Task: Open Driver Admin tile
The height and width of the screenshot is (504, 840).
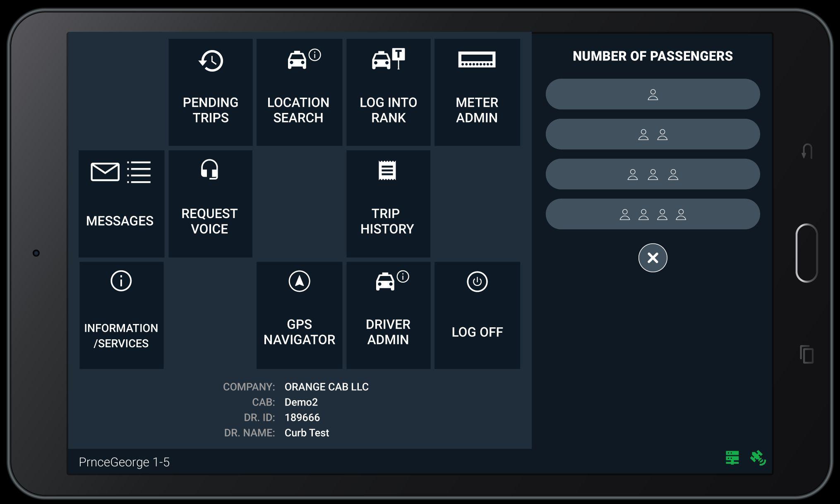Action: (388, 315)
